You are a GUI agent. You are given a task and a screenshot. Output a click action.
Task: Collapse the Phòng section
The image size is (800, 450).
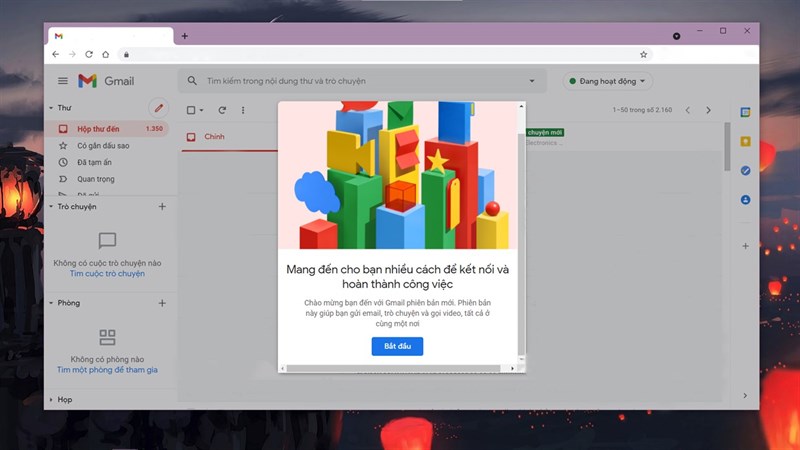point(51,303)
